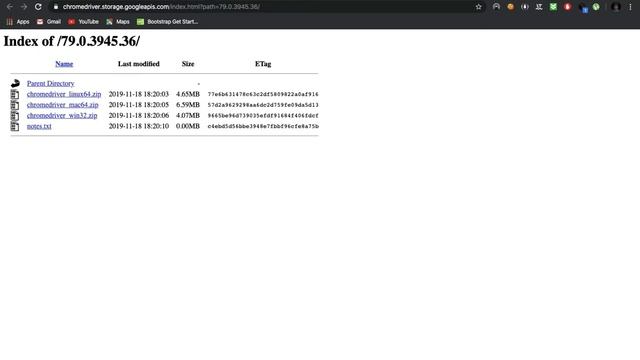Click the file icon beside chromedriver_mac64.zip
This screenshot has height=360, width=640.
[x=15, y=105]
